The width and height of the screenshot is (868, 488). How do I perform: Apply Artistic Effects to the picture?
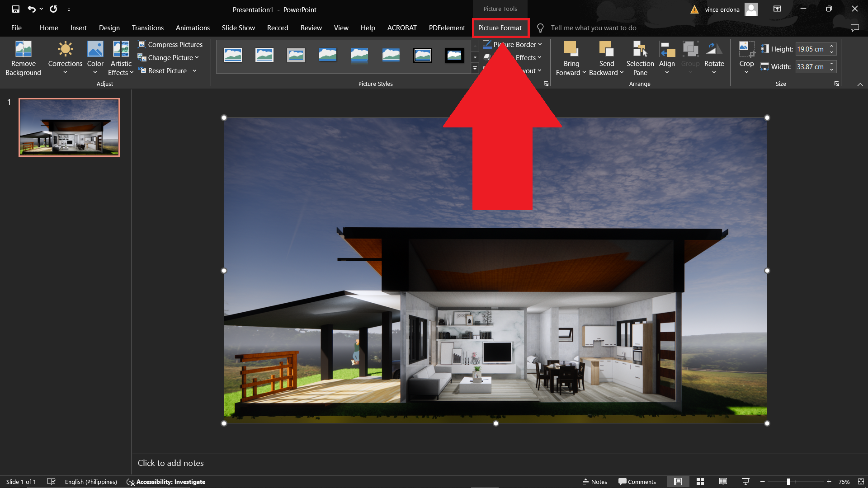coord(120,58)
